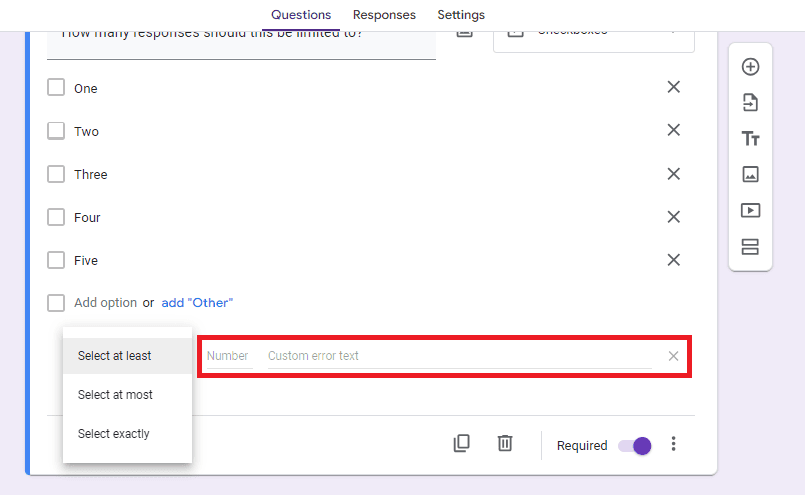Click the question title text field
Image resolution: width=805 pixels, height=495 pixels.
point(241,45)
